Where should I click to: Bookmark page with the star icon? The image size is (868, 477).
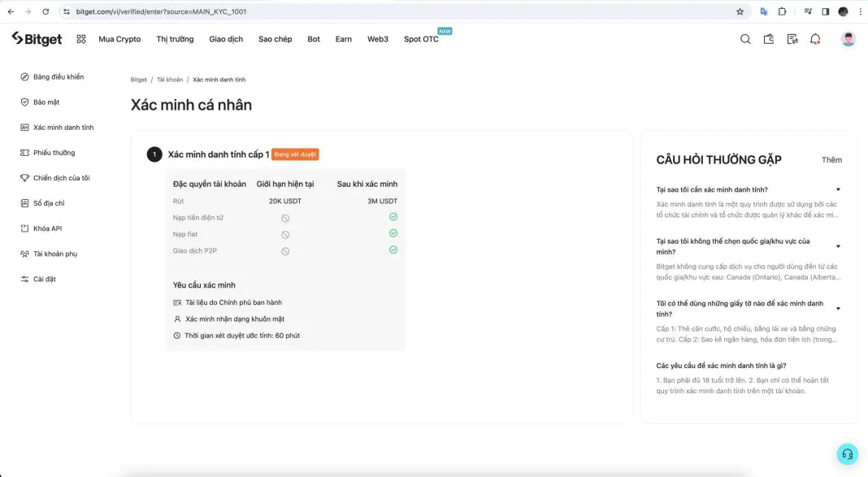pos(740,11)
